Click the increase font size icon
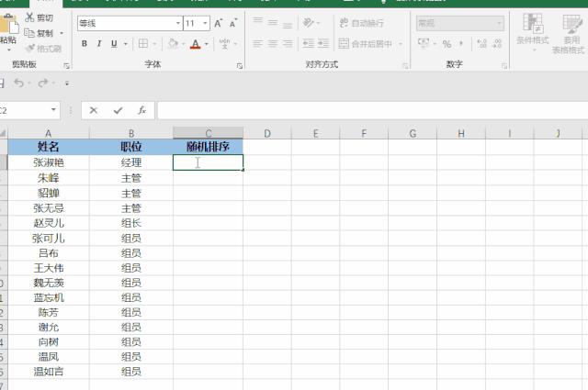The image size is (588, 390). 220,23
